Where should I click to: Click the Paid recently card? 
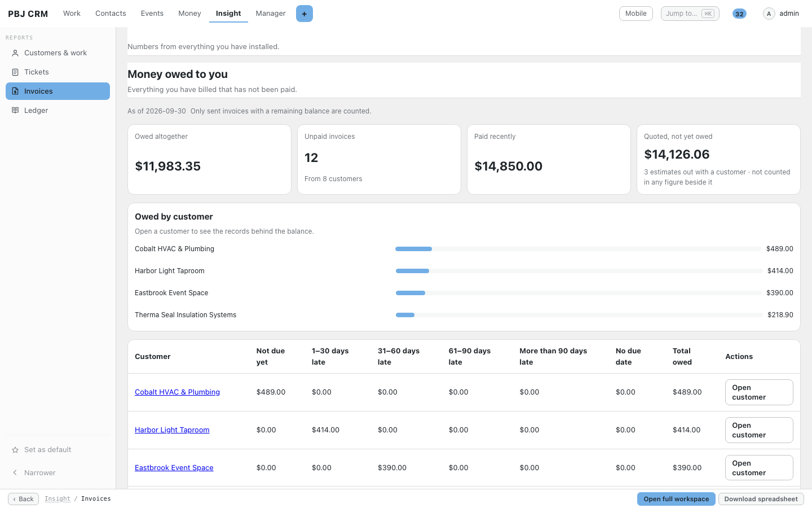pos(549,159)
